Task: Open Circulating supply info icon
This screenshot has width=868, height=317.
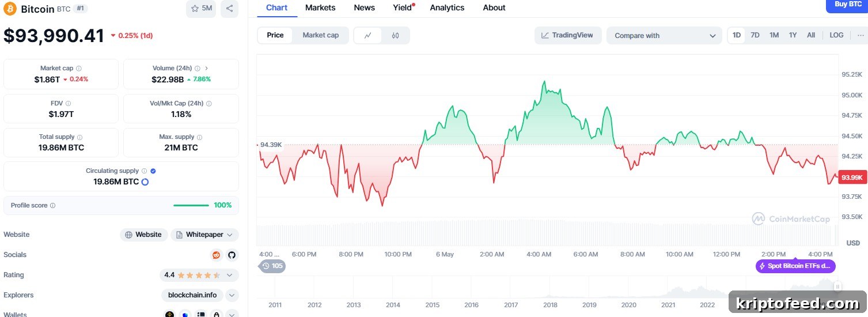Action: click(x=144, y=171)
